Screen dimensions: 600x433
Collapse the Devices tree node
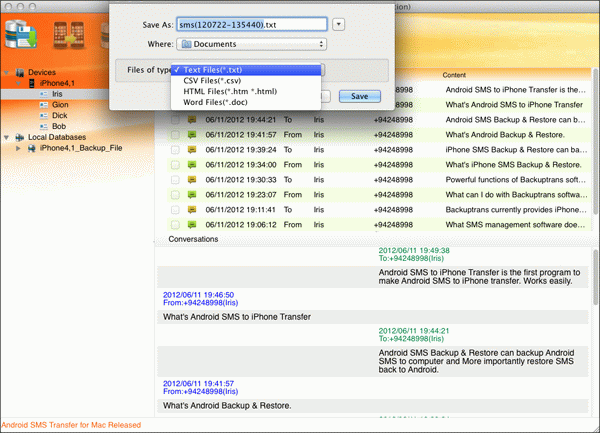click(7, 72)
